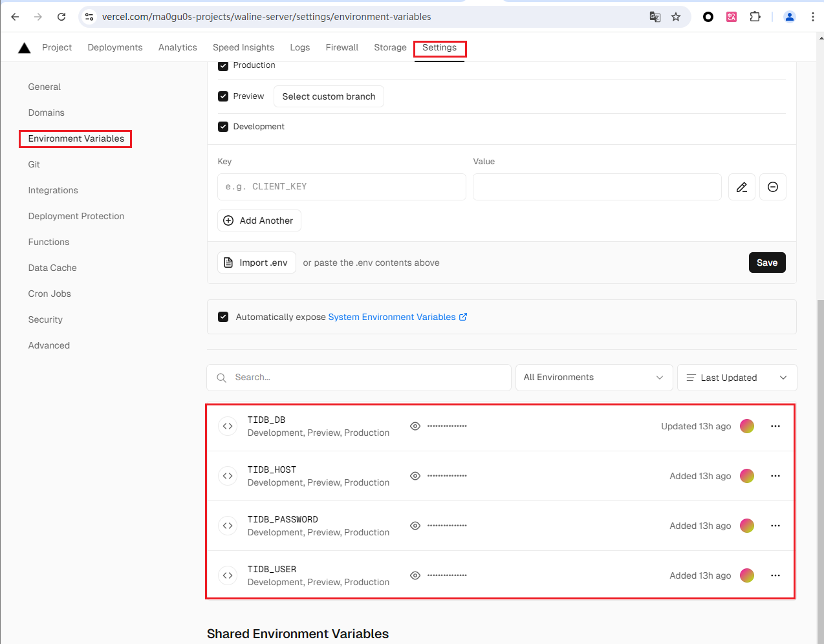Click the Add Another button
The width and height of the screenshot is (824, 644).
click(x=259, y=220)
